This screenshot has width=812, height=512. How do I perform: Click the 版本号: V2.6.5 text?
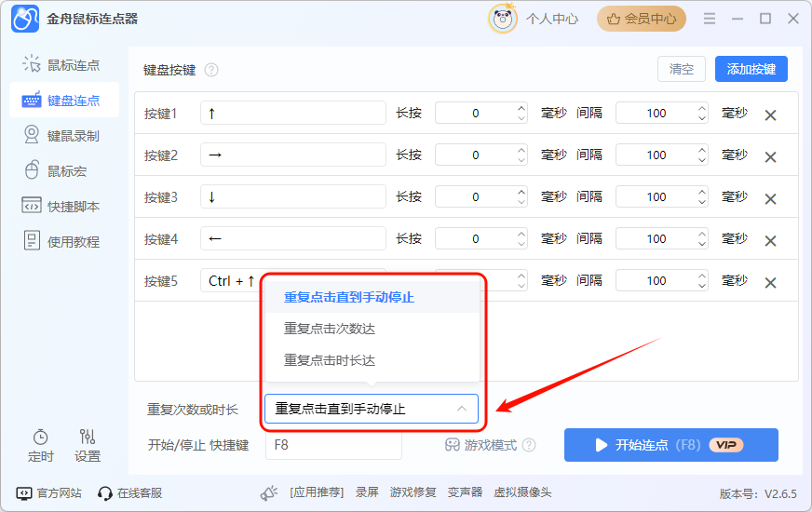[758, 494]
